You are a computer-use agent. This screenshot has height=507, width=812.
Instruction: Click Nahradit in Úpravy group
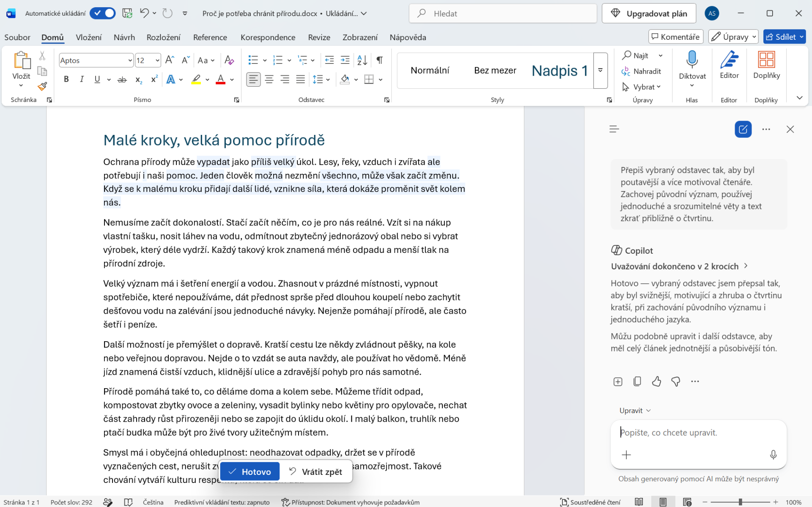(x=641, y=71)
